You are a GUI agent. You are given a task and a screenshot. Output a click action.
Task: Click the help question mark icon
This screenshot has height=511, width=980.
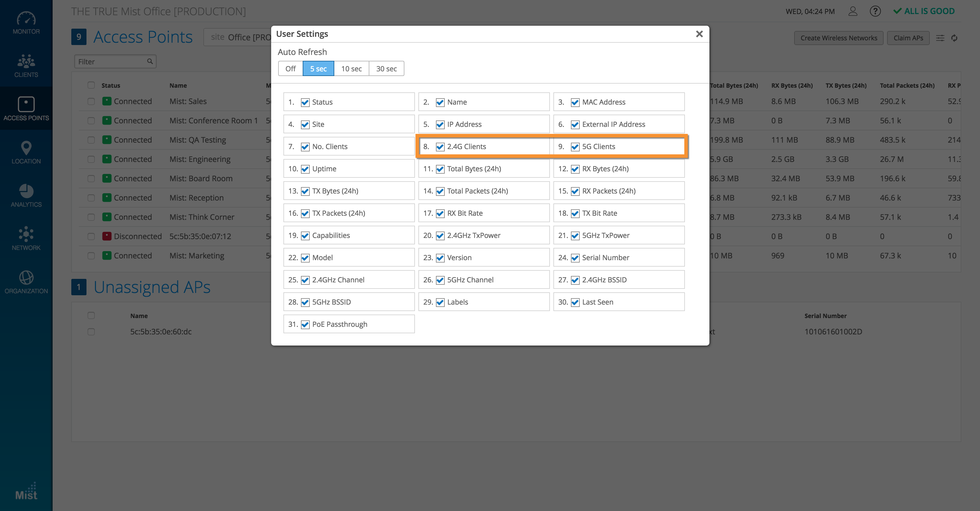tap(875, 11)
